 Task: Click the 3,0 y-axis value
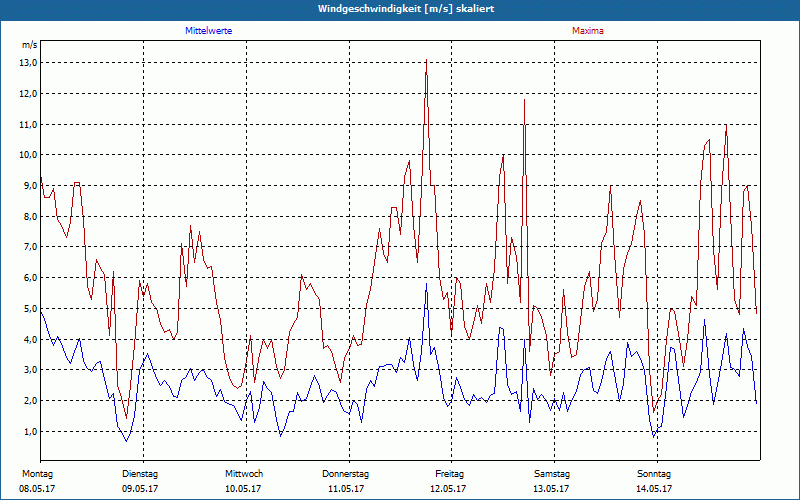coord(31,370)
